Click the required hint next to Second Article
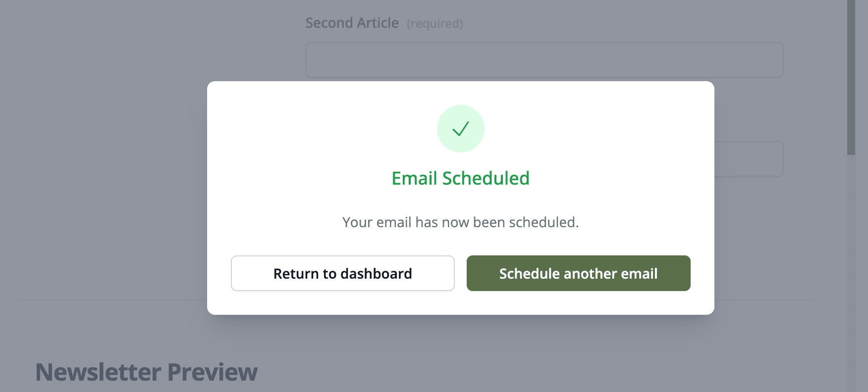This screenshot has width=868, height=392. point(434,23)
